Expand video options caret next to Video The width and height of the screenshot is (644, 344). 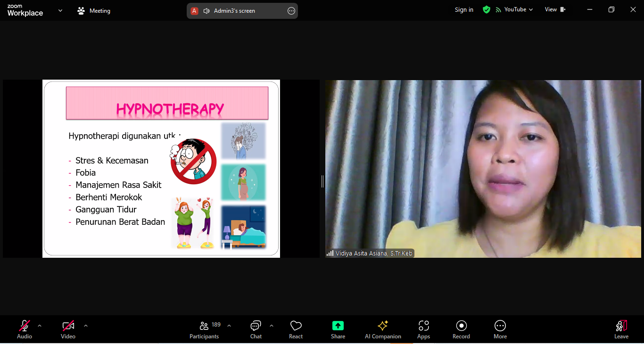click(x=86, y=326)
